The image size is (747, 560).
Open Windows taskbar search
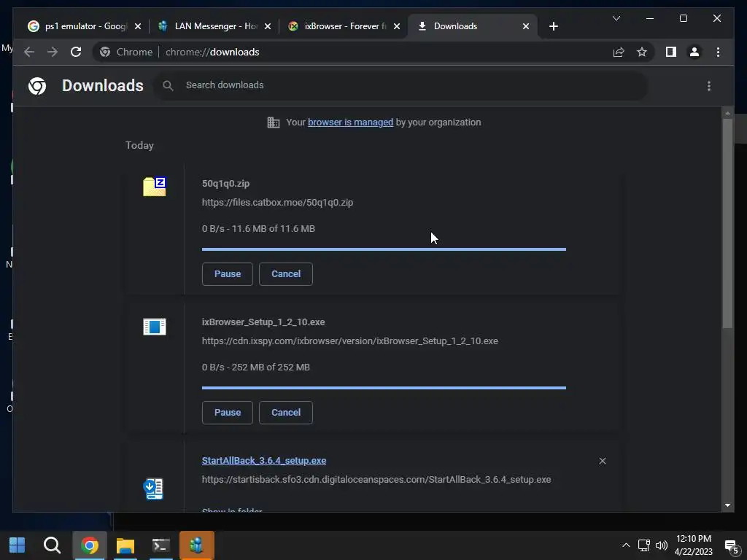52,545
